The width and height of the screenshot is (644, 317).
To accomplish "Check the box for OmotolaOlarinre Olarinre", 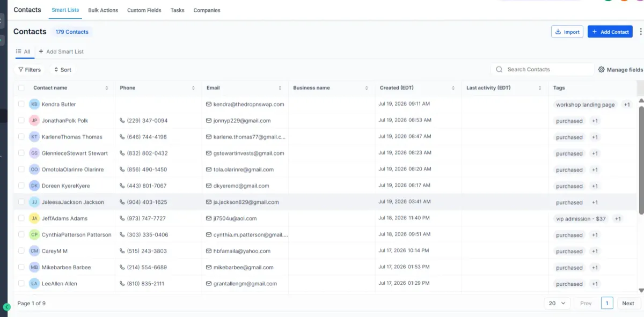I will pos(21,169).
